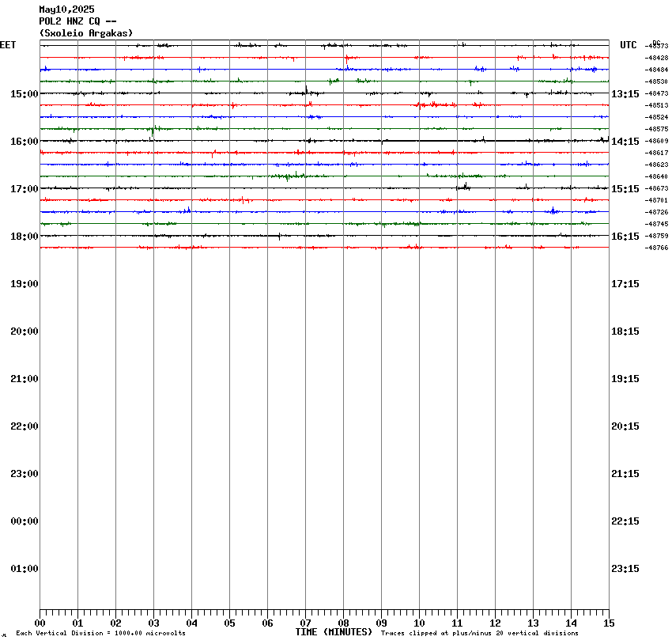This screenshot has width=672, height=644.
Task: Click the 23:00 EET time label
Action: click(x=25, y=474)
